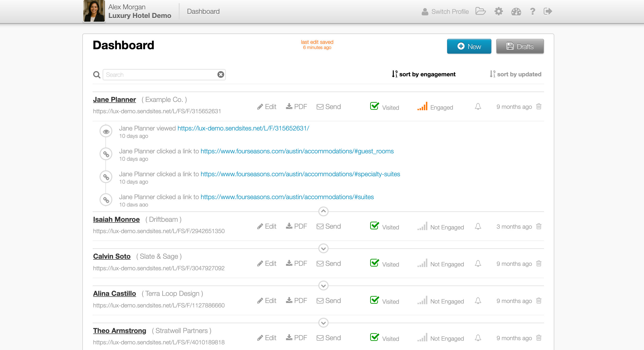Delete Theo Armstrong's entry via trash icon

tap(539, 337)
